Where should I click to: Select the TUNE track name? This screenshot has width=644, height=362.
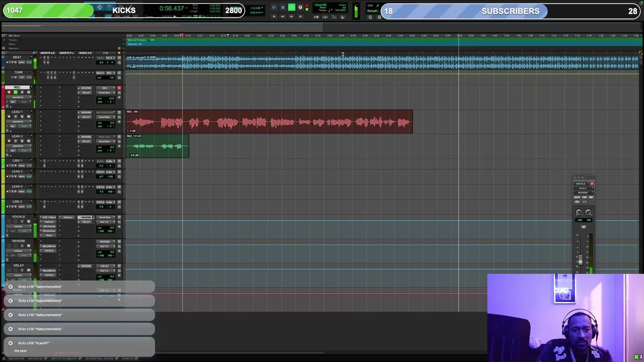pyautogui.click(x=19, y=72)
